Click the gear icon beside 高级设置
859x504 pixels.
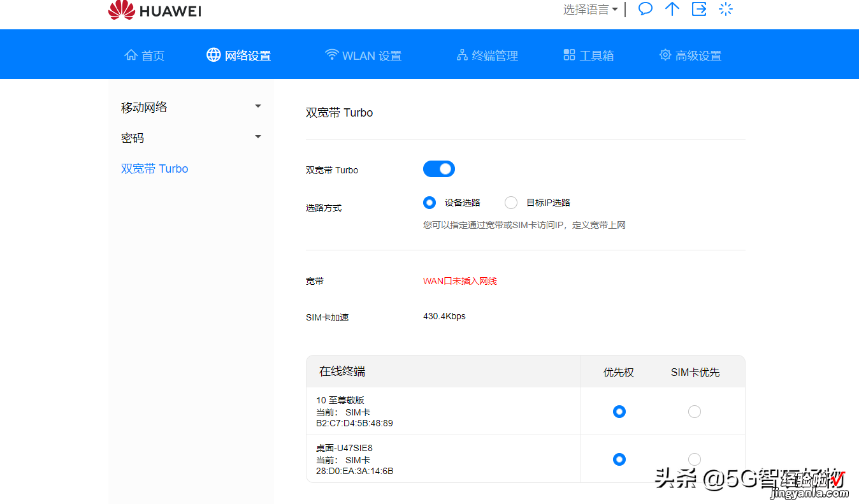click(665, 55)
